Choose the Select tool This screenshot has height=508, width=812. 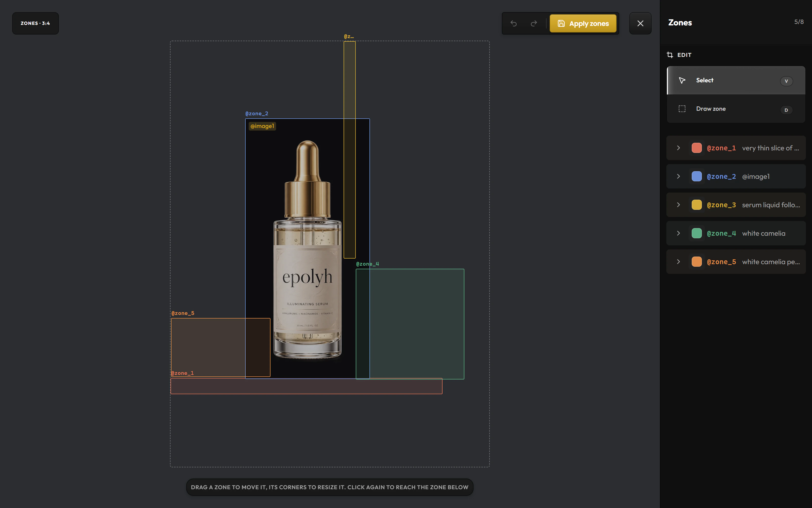pyautogui.click(x=736, y=80)
